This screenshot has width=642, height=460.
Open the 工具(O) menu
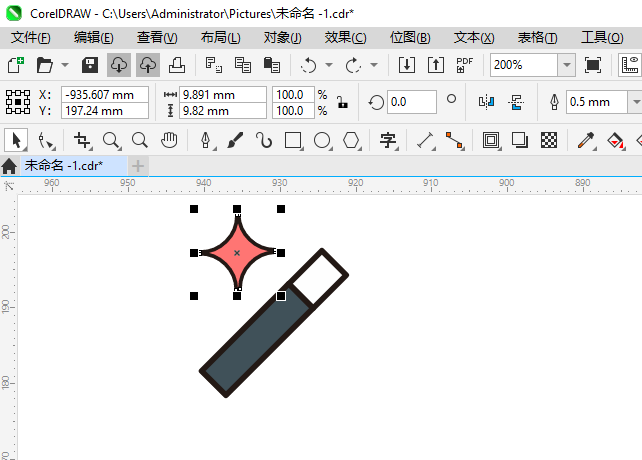click(602, 38)
